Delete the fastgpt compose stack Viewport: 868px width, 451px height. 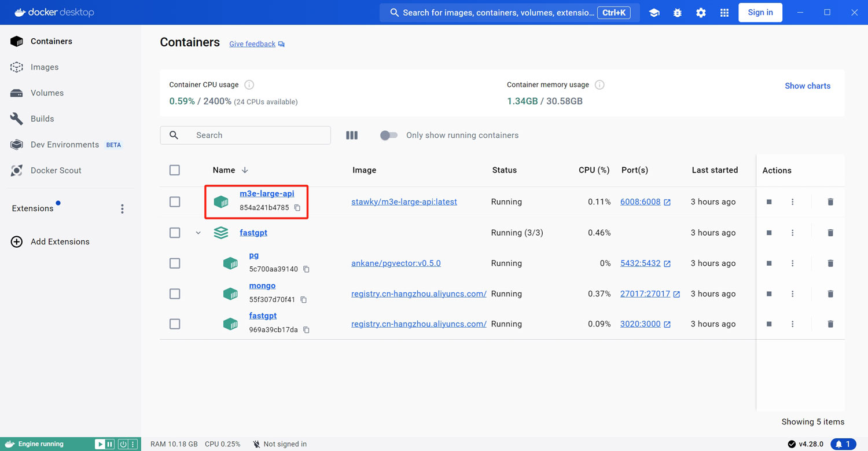click(830, 233)
